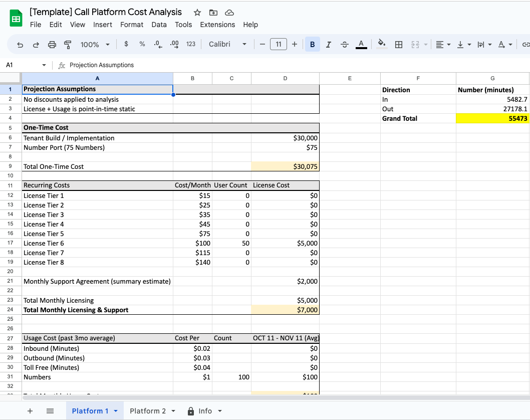The height and width of the screenshot is (420, 530).
Task: Activate the Paint format tool
Action: (68, 44)
